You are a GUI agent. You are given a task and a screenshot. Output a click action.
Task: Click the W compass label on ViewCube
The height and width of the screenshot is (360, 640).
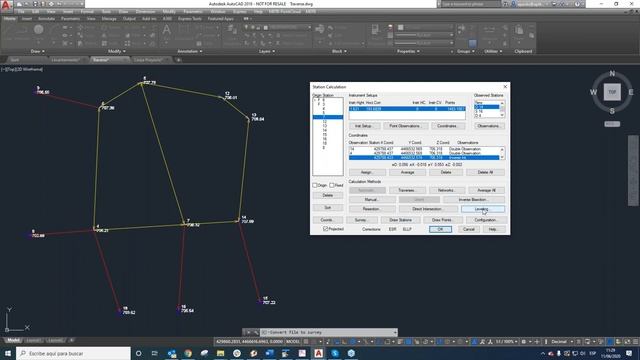click(593, 92)
